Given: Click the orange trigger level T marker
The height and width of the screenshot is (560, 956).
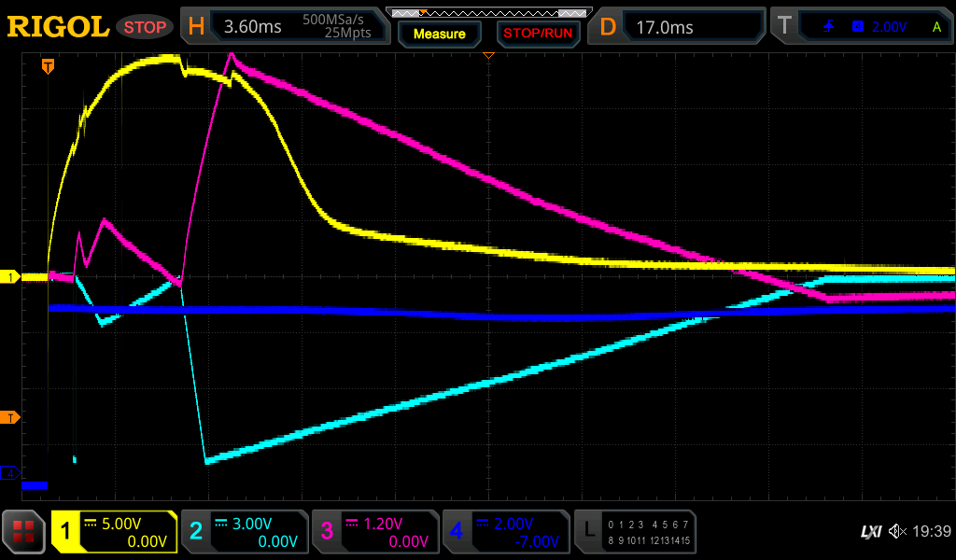Looking at the screenshot, I should (x=10, y=416).
